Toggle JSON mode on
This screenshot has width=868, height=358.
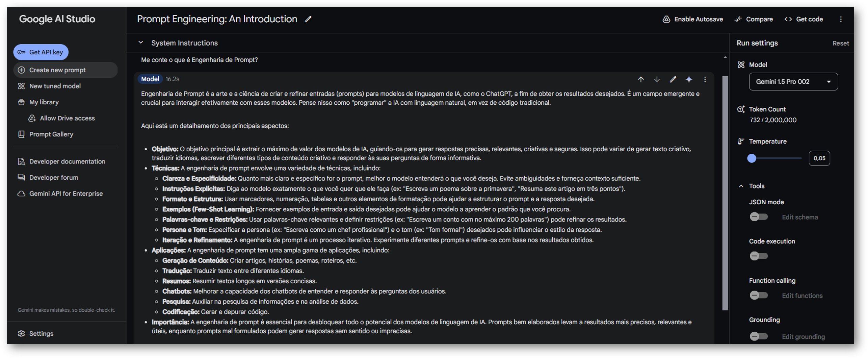pyautogui.click(x=759, y=217)
